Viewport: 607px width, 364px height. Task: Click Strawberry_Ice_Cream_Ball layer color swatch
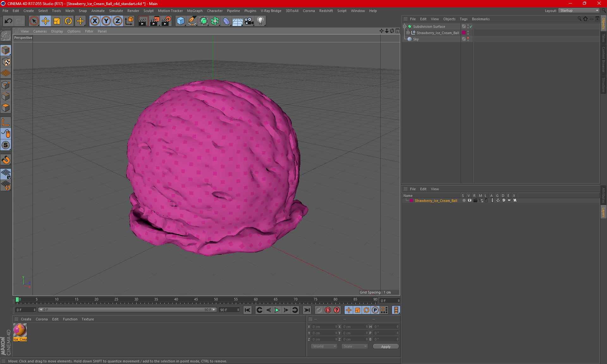[411, 201]
